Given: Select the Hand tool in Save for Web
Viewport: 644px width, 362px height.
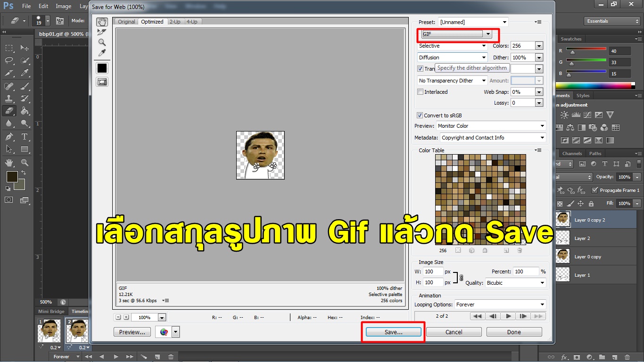Looking at the screenshot, I should 102,22.
